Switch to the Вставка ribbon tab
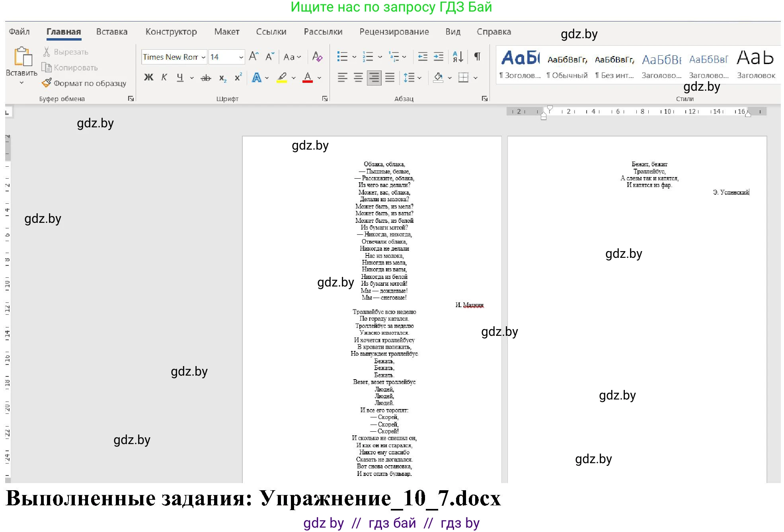The image size is (784, 532). coord(111,31)
